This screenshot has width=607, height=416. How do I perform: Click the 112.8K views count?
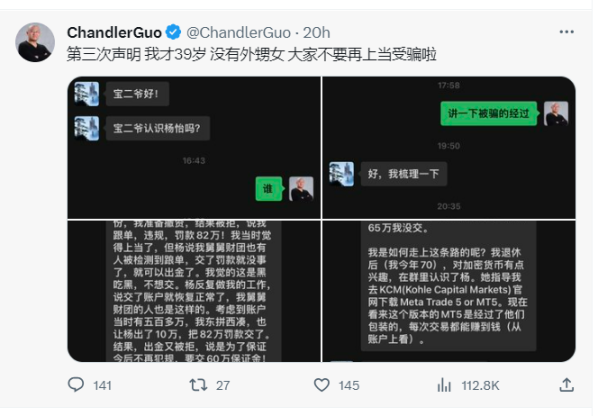(x=480, y=385)
